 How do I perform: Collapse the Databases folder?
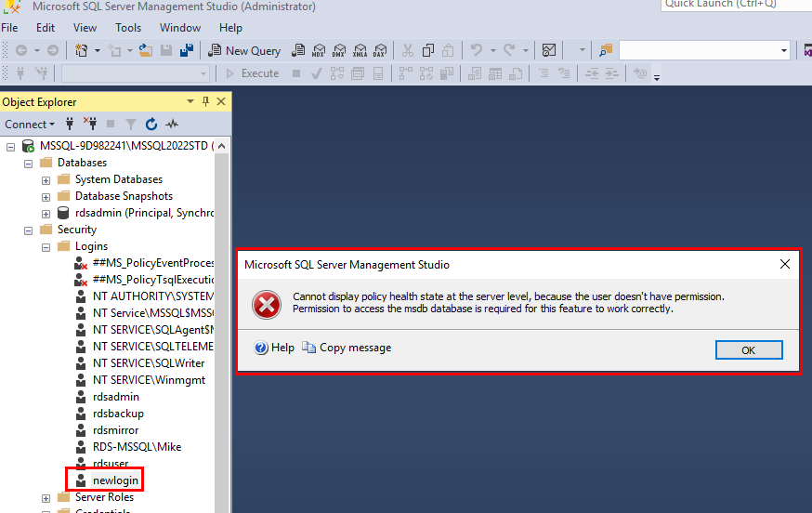(28, 164)
